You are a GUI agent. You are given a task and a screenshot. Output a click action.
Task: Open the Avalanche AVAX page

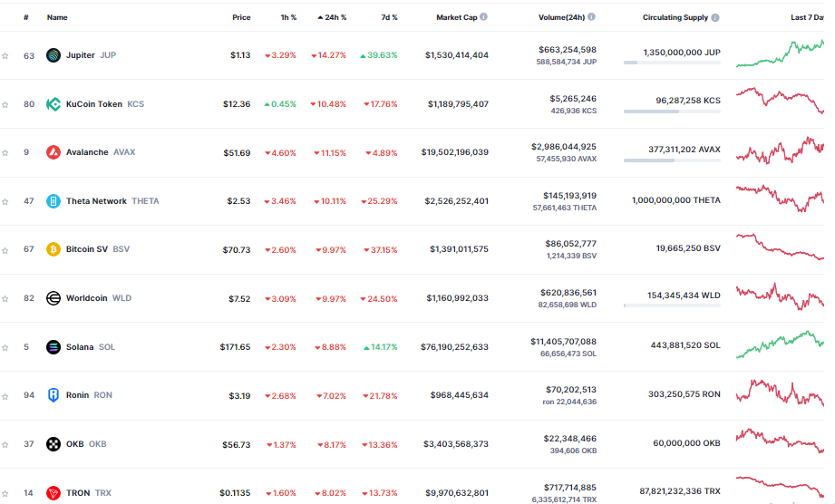pyautogui.click(x=101, y=152)
